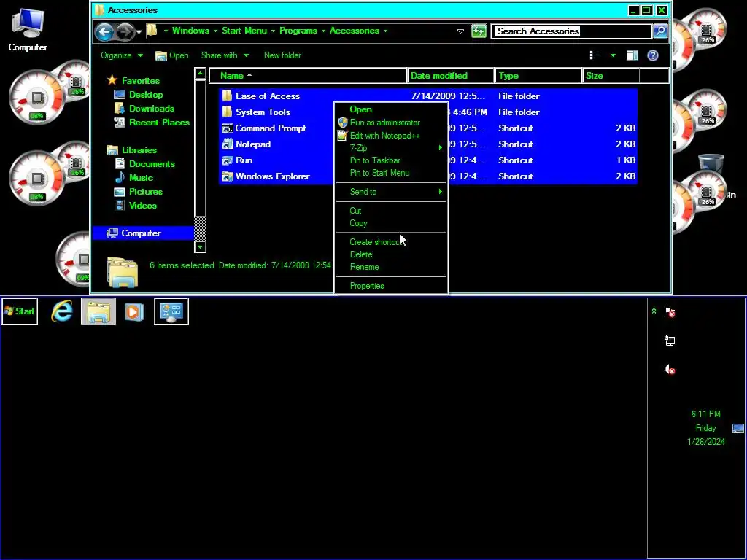The height and width of the screenshot is (560, 747).
Task: Open dropdown after Accessories breadcrumb
Action: pyautogui.click(x=385, y=31)
